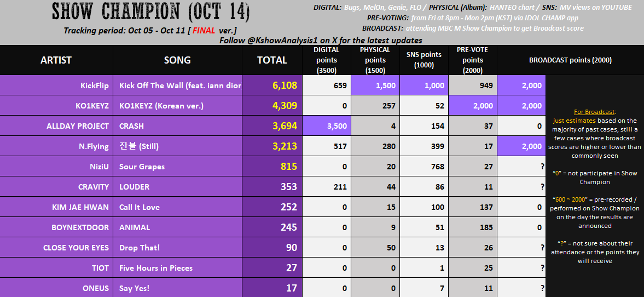Image resolution: width=644 pixels, height=297 pixels.
Task: Click the @KshowAnalysis1 follow text
Action: (x=320, y=41)
